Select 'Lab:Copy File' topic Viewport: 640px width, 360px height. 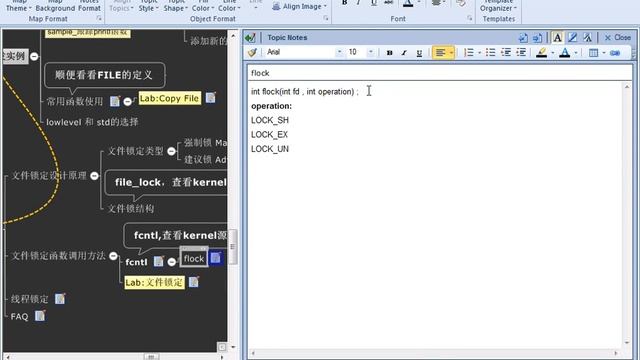(169, 98)
